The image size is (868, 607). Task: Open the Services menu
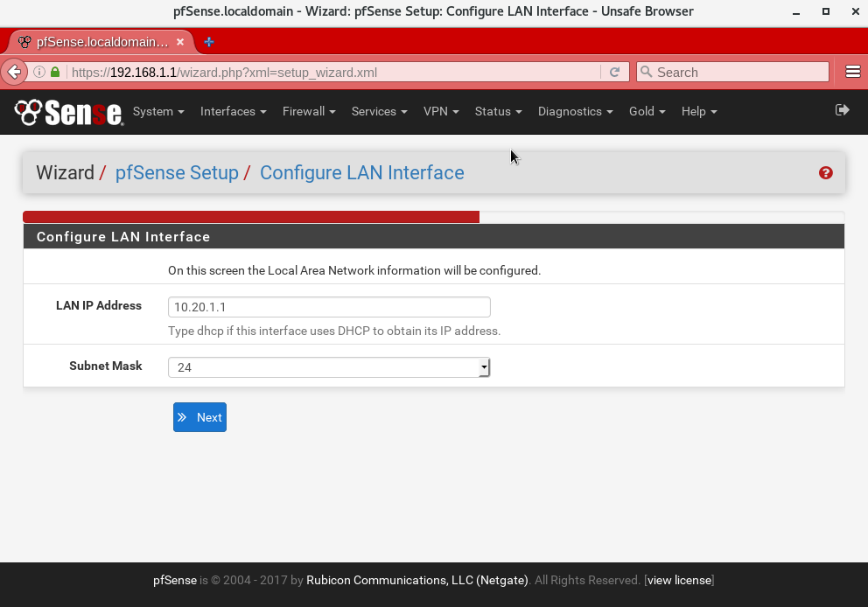coord(379,112)
